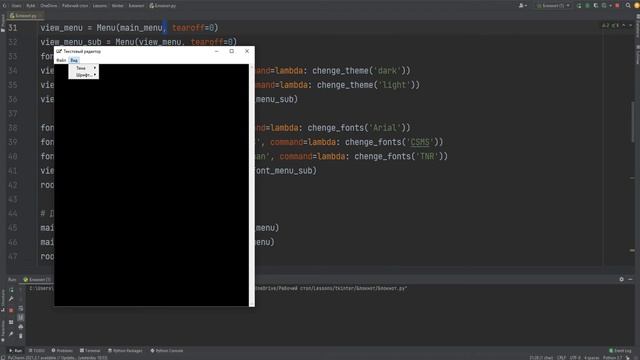This screenshot has height=360, width=640.
Task: Click the tkinter breadcrumb in navigation bar
Action: click(x=118, y=6)
